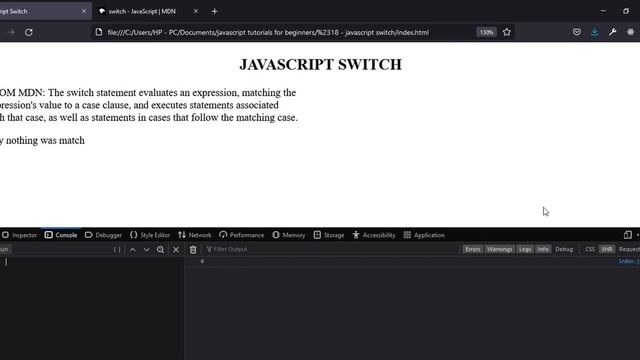
Task: Pretty print code with braces icon
Action: click(117, 249)
